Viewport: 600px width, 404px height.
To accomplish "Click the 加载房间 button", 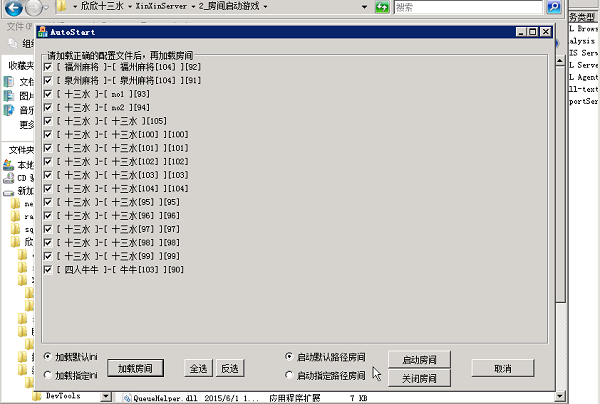I will 135,368.
